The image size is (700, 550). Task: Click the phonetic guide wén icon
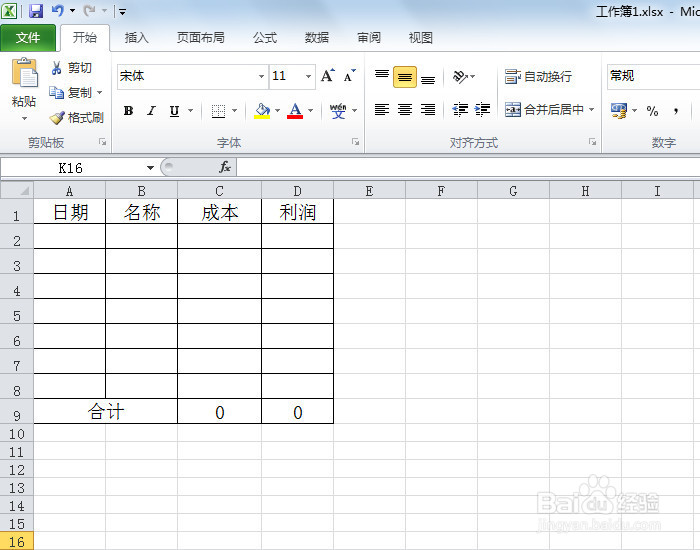pyautogui.click(x=338, y=111)
